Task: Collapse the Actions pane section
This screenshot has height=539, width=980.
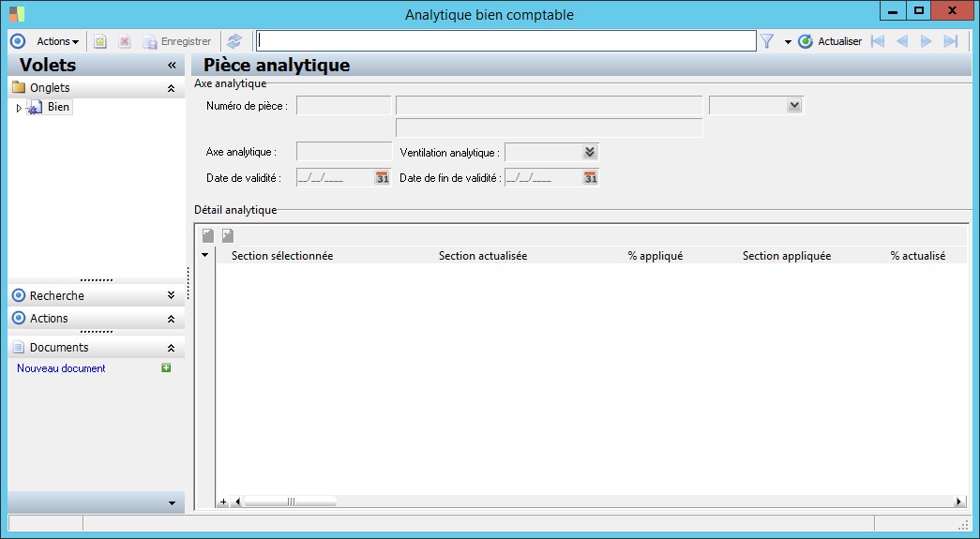Action: (x=171, y=319)
